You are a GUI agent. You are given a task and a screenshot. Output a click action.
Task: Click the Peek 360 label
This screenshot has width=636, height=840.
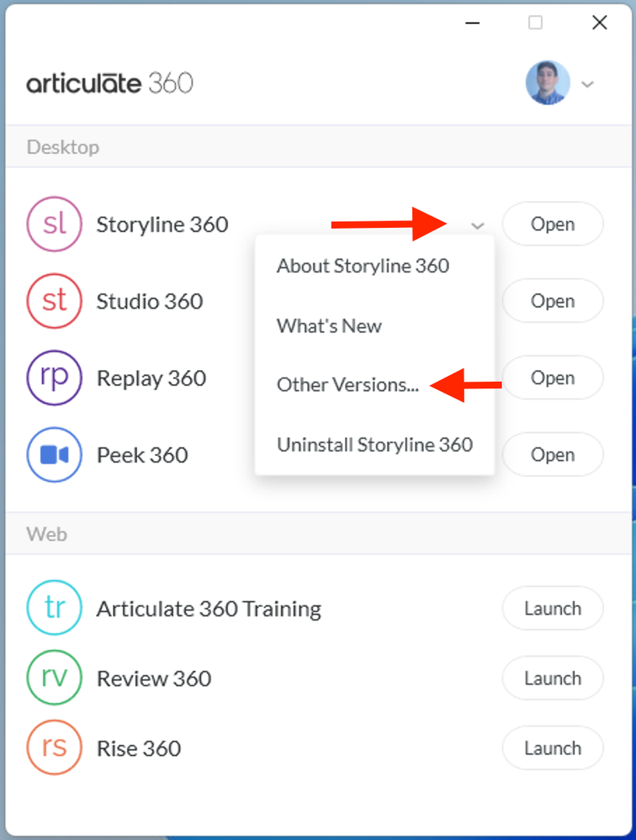[142, 456]
